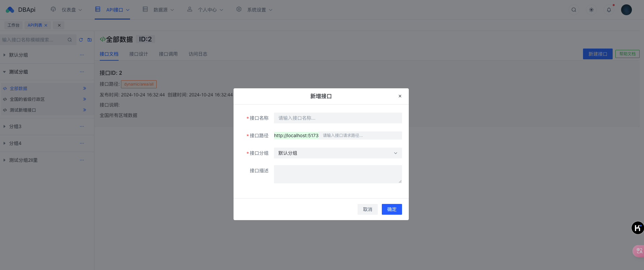
Task: Click the 接口名称 input field
Action: click(338, 118)
